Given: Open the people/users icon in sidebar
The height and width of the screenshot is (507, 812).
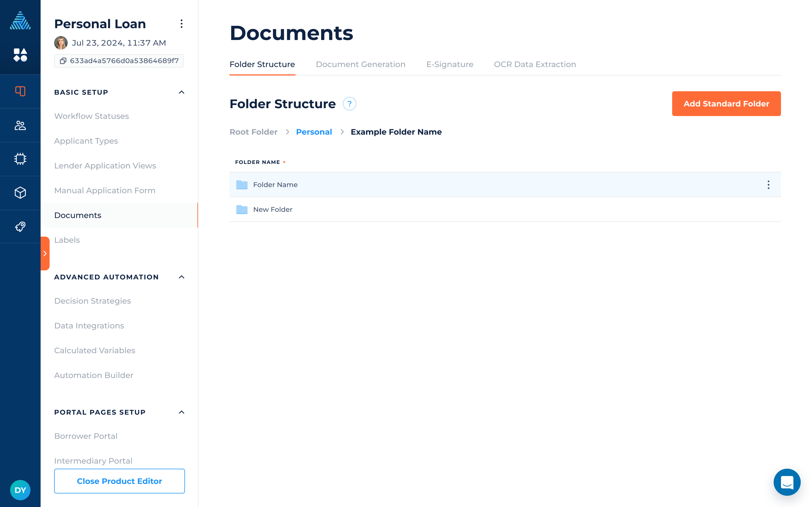Looking at the screenshot, I should pyautogui.click(x=20, y=125).
